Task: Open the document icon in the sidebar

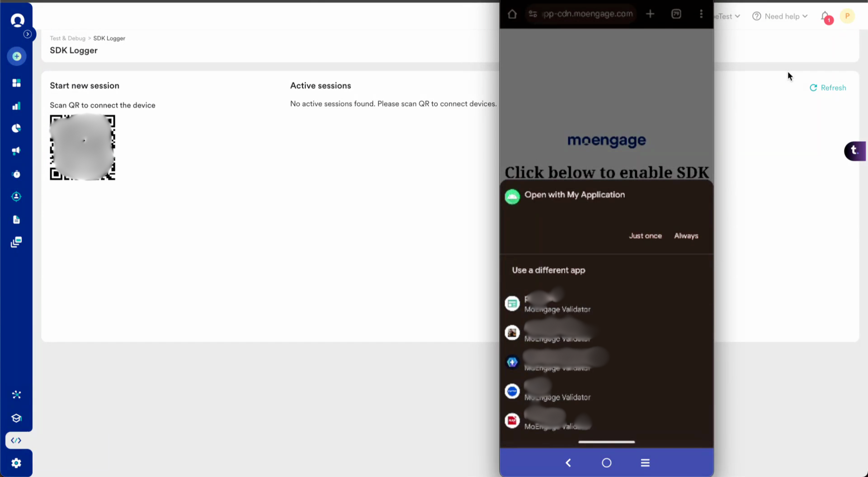Action: tap(17, 220)
